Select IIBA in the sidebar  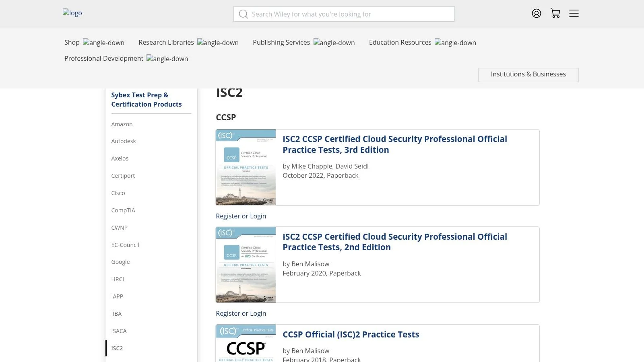click(116, 314)
